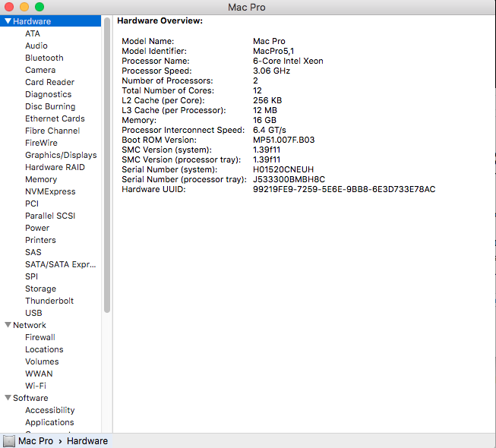Click the Mac Pro computer icon in path bar
The height and width of the screenshot is (448, 496).
click(9, 440)
